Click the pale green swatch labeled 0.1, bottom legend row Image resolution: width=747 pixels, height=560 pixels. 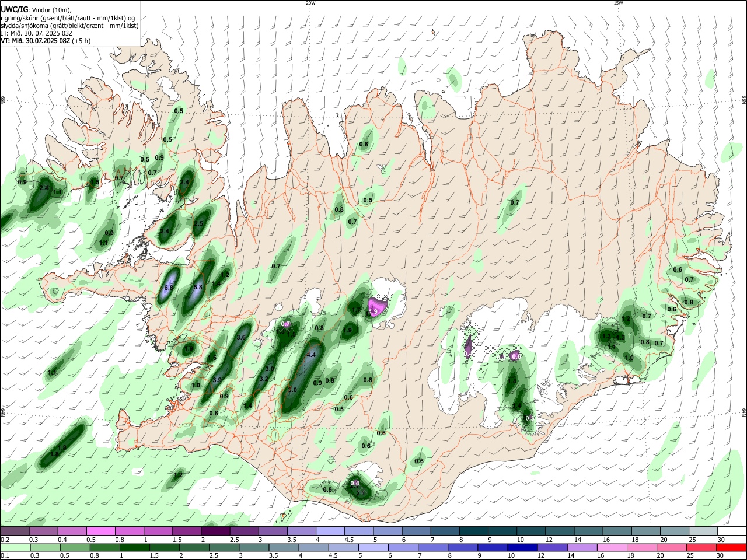tap(15, 547)
